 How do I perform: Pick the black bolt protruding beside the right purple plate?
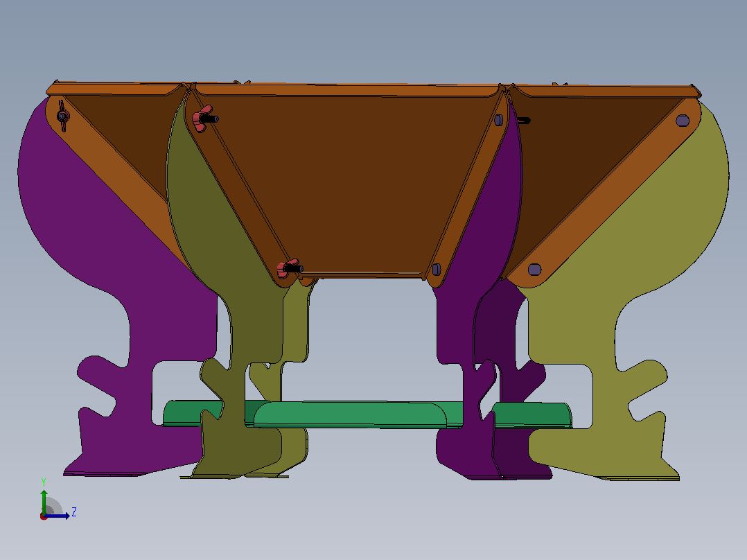pos(524,120)
